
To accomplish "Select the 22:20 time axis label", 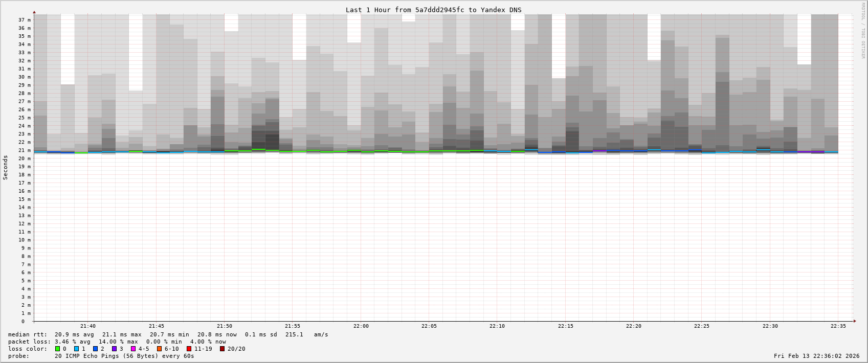I will tap(633, 326).
